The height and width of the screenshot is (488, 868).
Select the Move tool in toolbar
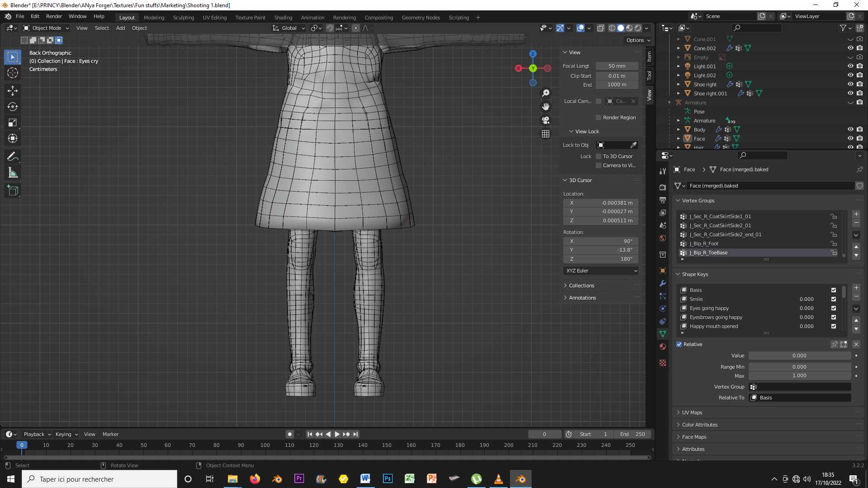coord(13,91)
